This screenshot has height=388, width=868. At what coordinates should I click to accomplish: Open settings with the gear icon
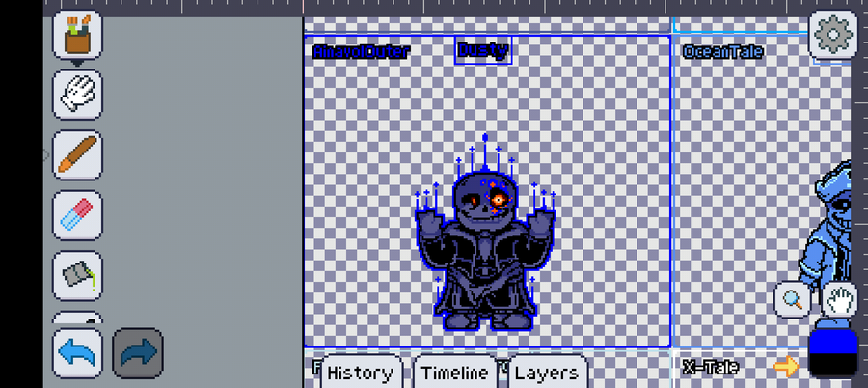833,35
